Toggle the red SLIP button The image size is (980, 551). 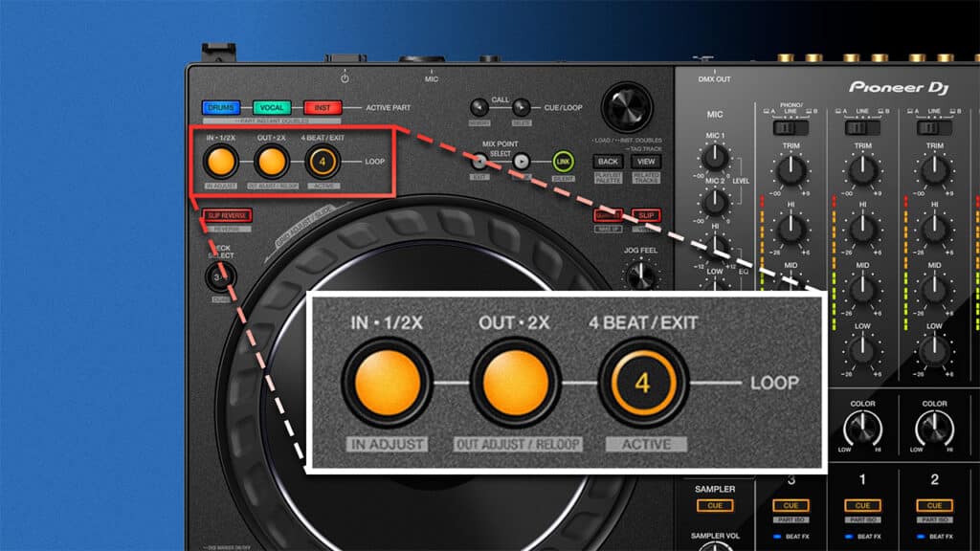[x=648, y=215]
